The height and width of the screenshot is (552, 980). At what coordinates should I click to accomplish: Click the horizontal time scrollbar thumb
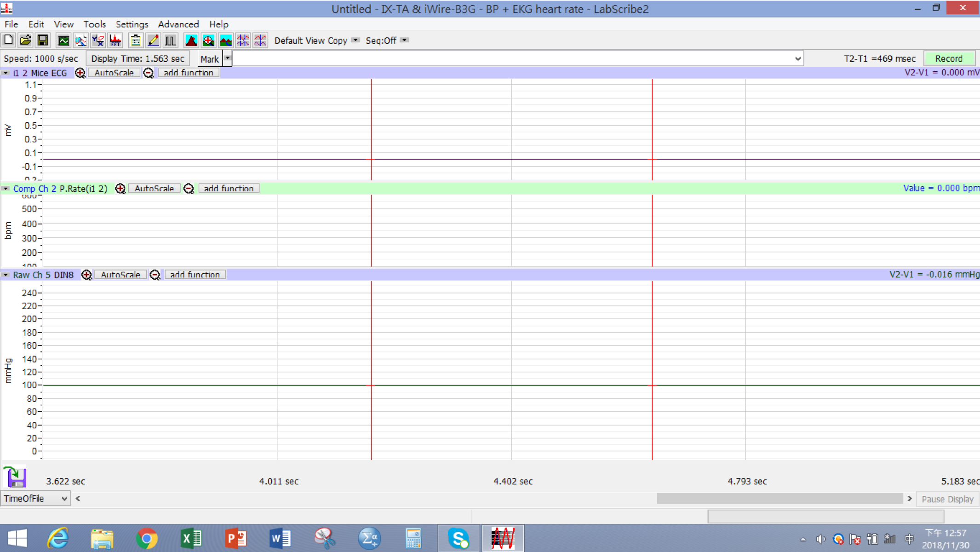click(779, 499)
